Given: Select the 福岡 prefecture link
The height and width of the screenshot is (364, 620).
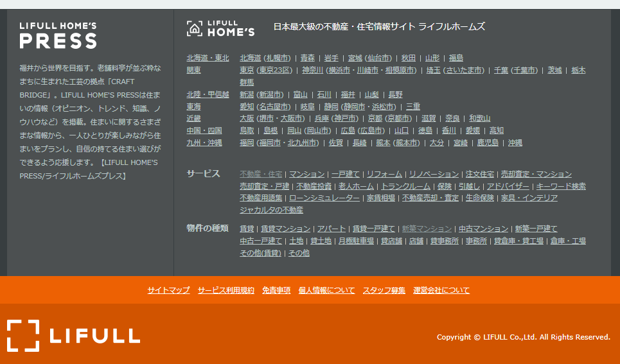Looking at the screenshot, I should click(x=247, y=143).
